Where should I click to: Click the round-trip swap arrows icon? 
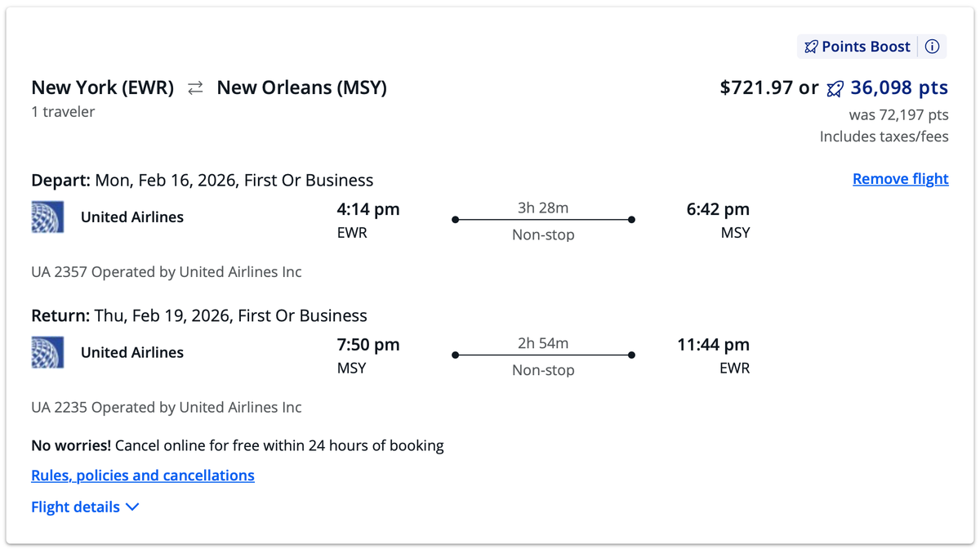point(194,87)
